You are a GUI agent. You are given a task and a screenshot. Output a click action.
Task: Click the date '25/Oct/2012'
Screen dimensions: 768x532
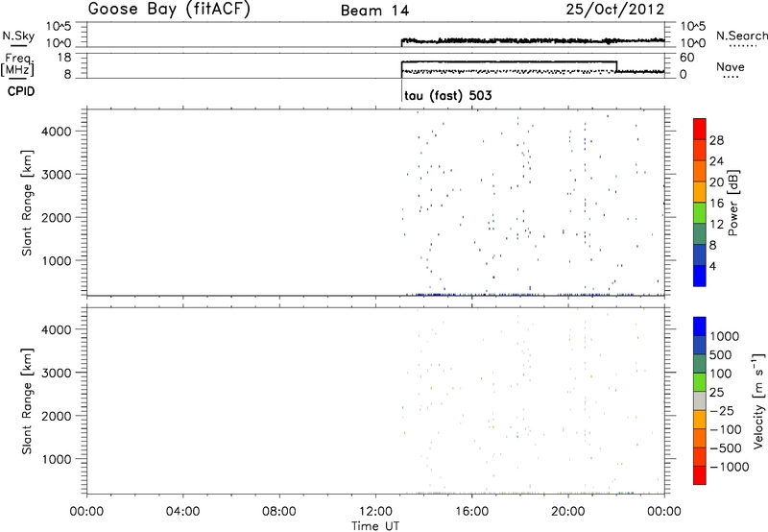click(615, 10)
